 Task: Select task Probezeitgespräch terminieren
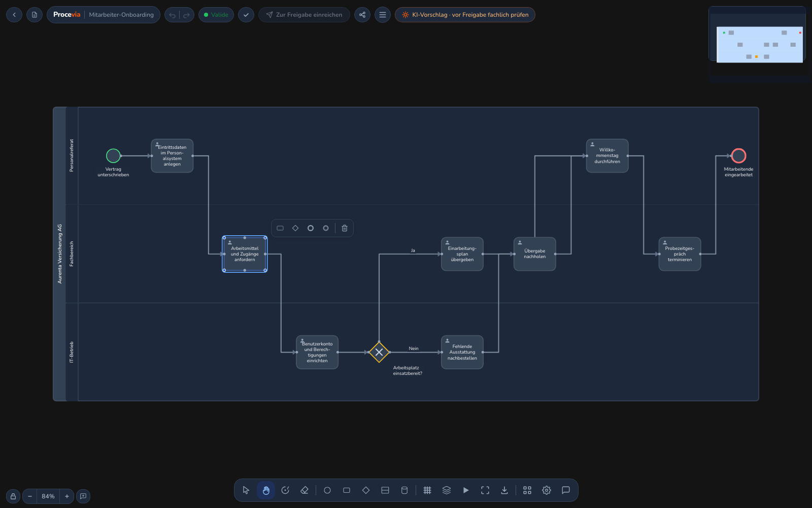tap(680, 254)
